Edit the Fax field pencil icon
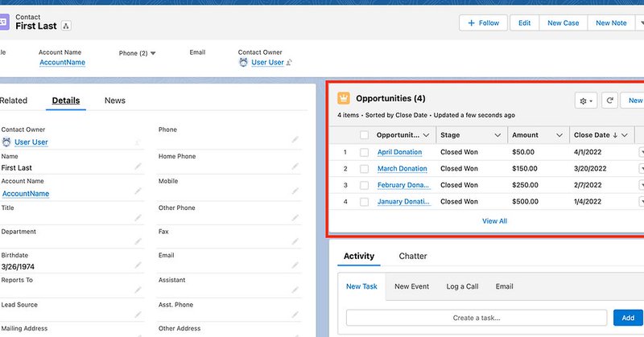644x337 pixels. click(295, 241)
